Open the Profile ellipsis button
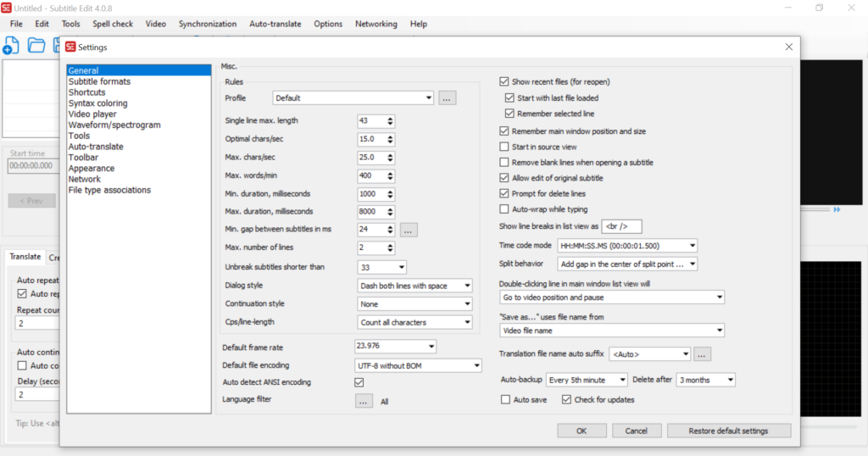This screenshot has height=456, width=868. pyautogui.click(x=447, y=98)
